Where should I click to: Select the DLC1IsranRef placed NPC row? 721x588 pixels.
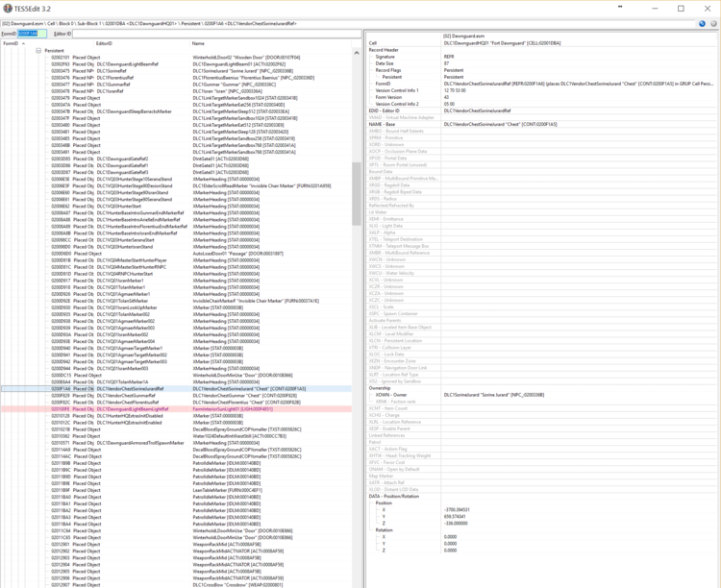coord(176,91)
